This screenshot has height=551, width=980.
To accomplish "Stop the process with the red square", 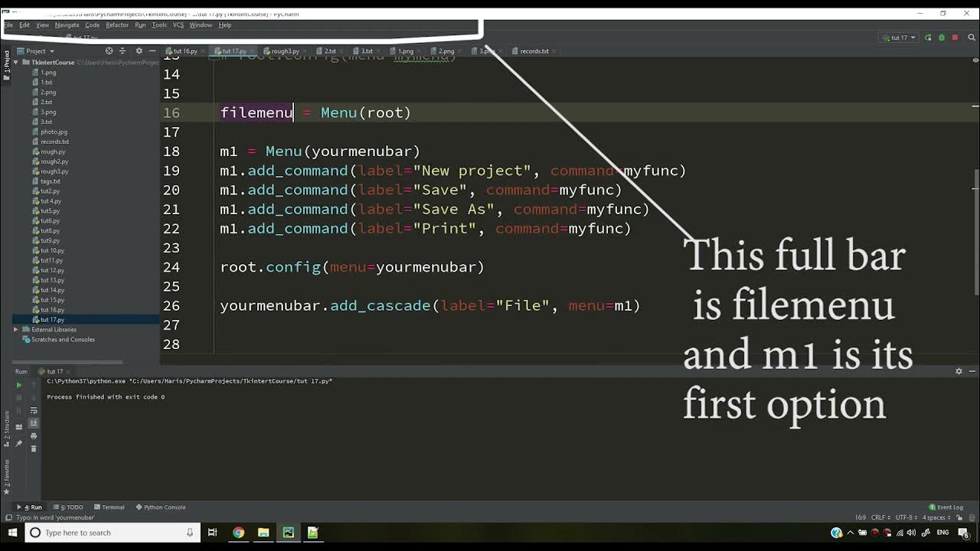I will point(955,37).
